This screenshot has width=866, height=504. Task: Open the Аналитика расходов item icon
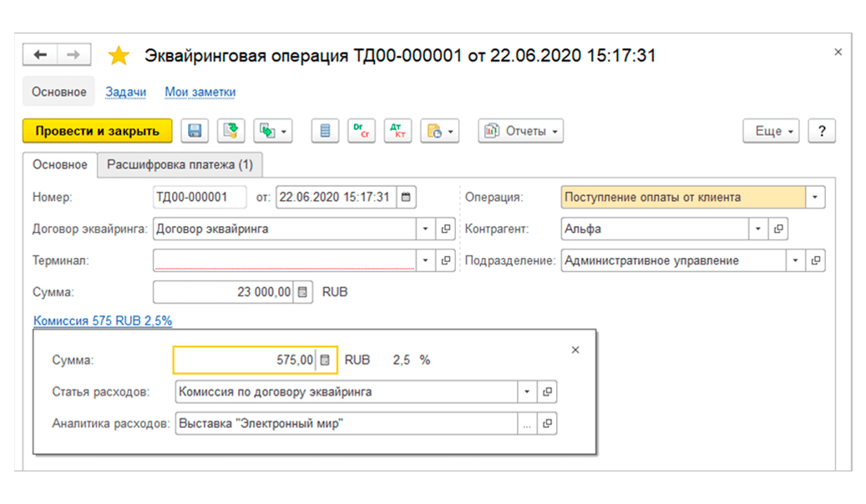point(547,423)
